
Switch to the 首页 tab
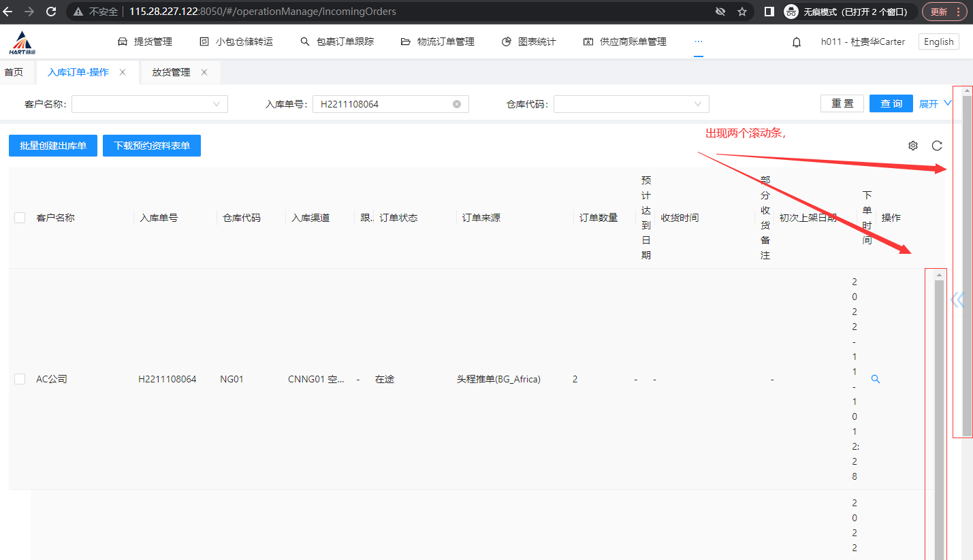click(x=14, y=72)
